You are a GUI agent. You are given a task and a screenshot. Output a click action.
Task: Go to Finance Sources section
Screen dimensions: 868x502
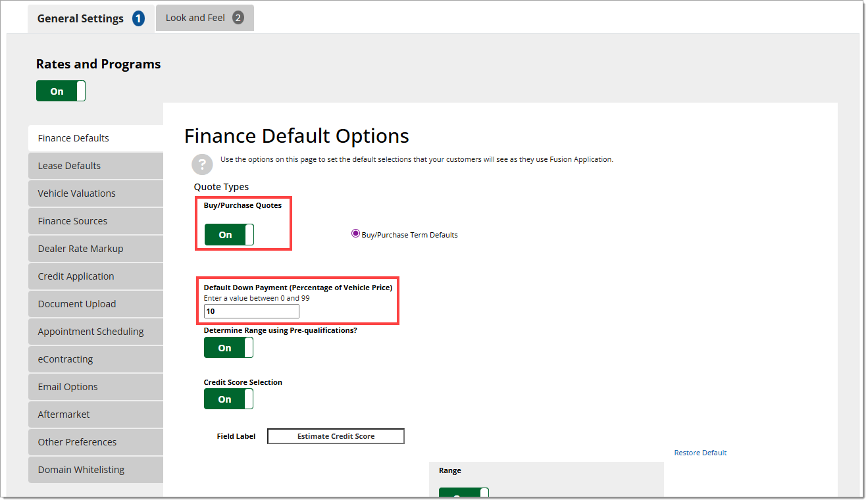pyautogui.click(x=95, y=221)
